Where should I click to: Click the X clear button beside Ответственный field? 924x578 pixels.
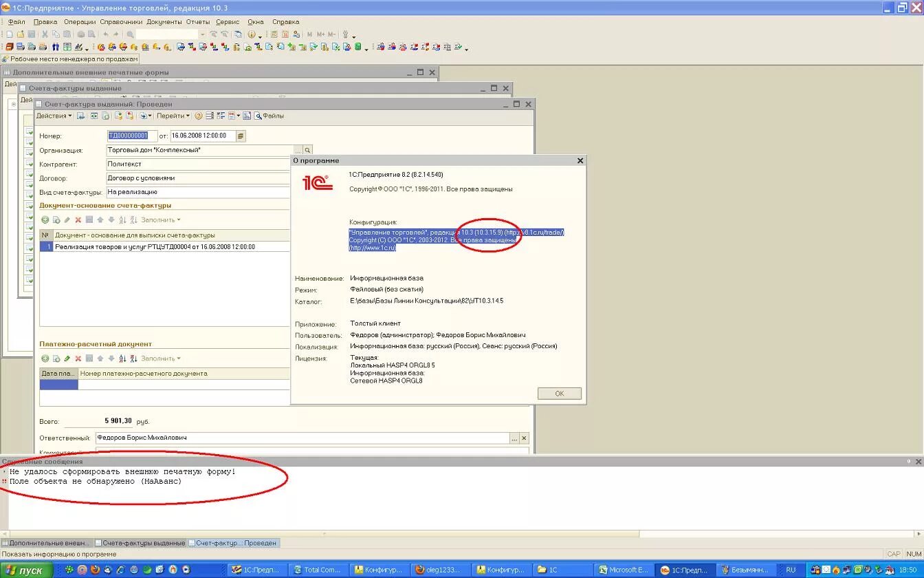click(524, 438)
